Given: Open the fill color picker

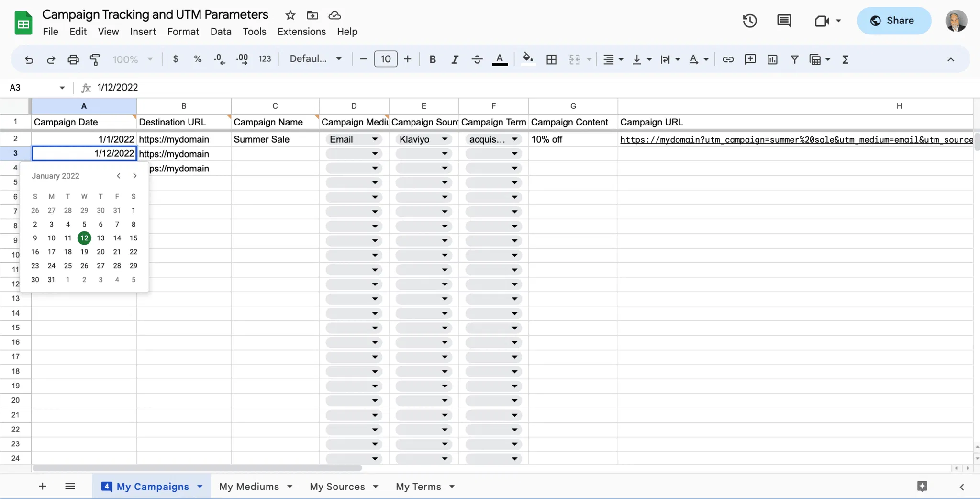Looking at the screenshot, I should [x=527, y=59].
